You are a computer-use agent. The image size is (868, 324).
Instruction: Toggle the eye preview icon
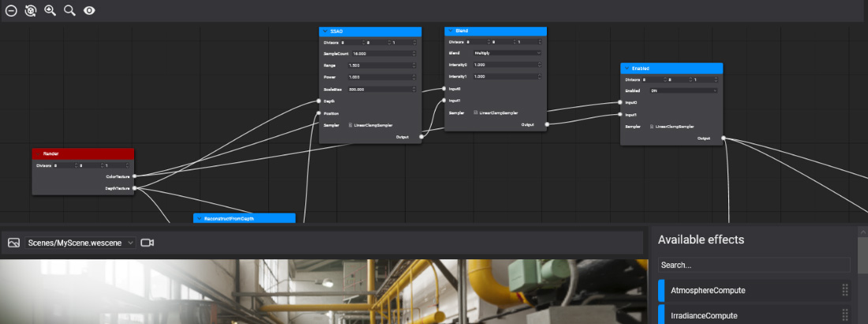pos(89,11)
